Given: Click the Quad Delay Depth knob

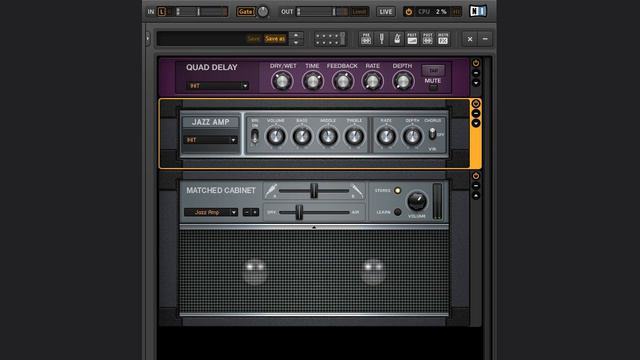Looking at the screenshot, I should tap(403, 81).
